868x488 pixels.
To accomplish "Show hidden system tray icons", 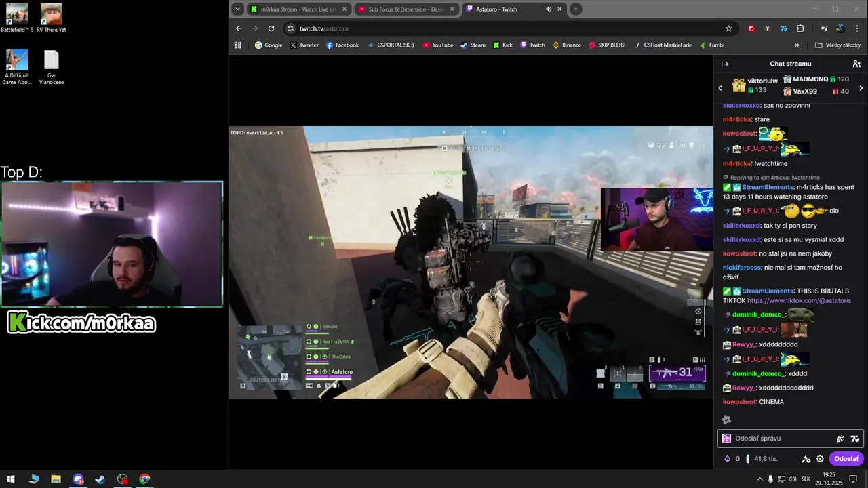I will tap(759, 479).
